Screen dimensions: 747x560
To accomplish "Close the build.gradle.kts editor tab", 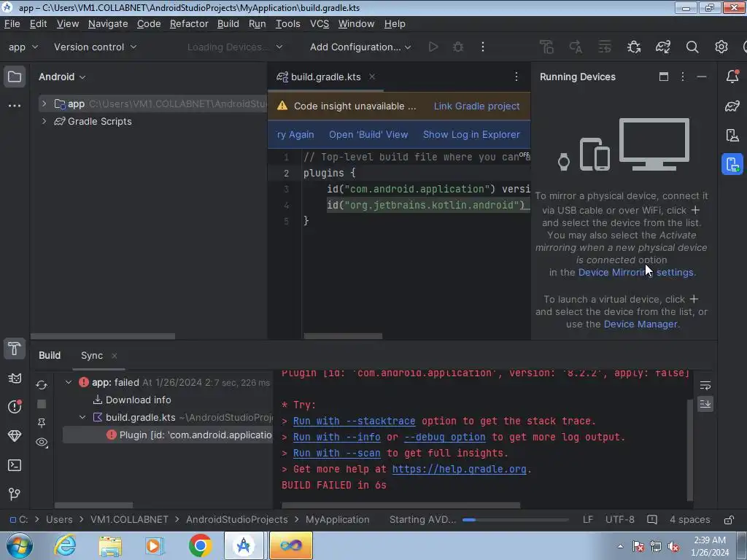I will pos(372,77).
